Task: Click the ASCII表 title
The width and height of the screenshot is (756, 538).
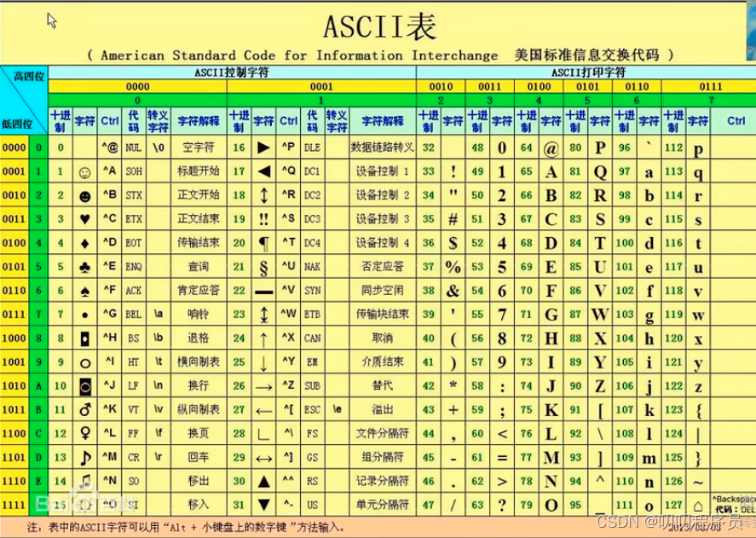Action: click(380, 26)
